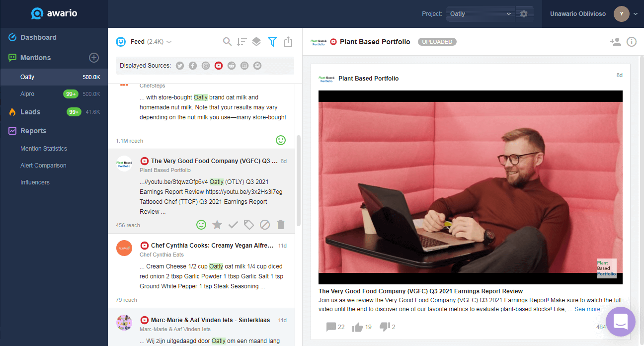Click the UPLOADED badge

437,42
